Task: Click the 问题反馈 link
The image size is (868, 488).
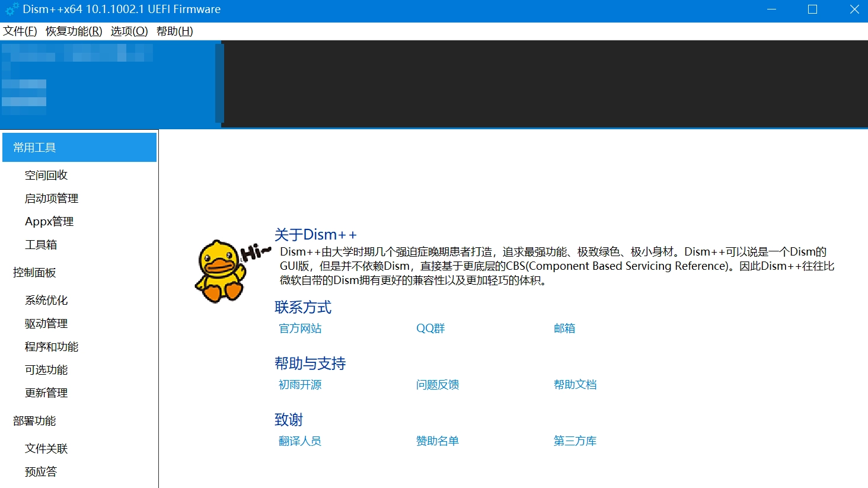Action: 438,385
